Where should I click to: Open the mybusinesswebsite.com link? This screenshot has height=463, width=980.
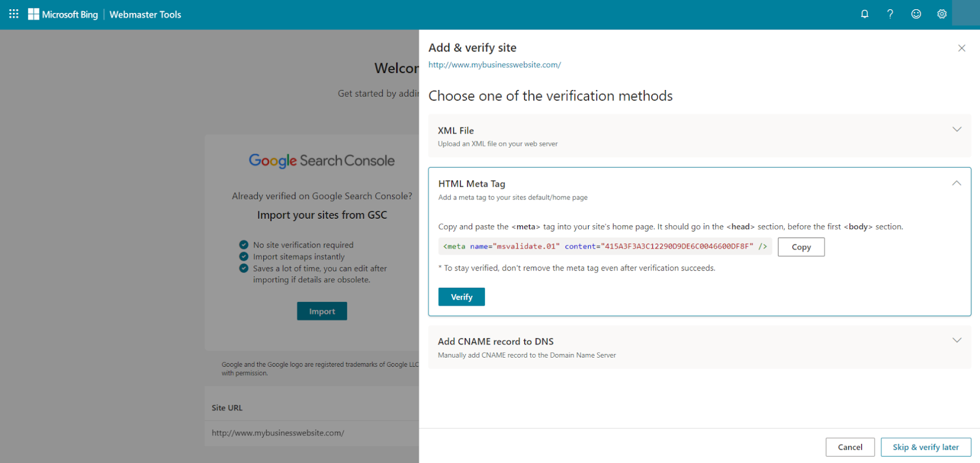[494, 64]
